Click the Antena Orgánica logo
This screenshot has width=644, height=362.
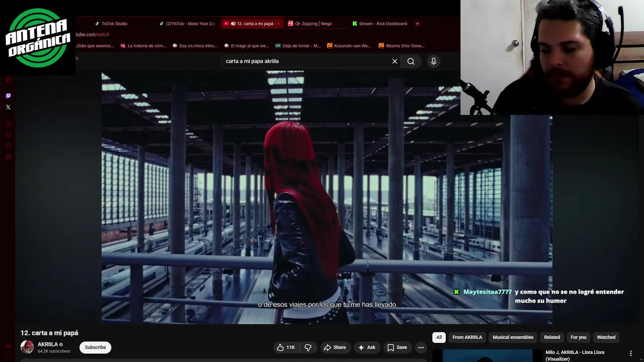click(38, 38)
